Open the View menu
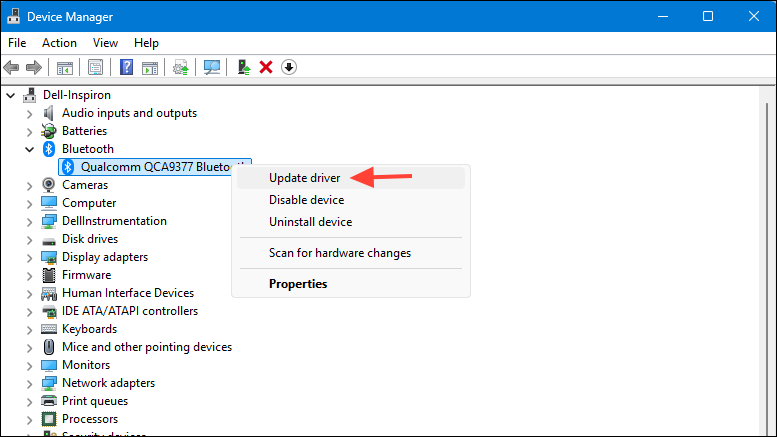 (106, 43)
